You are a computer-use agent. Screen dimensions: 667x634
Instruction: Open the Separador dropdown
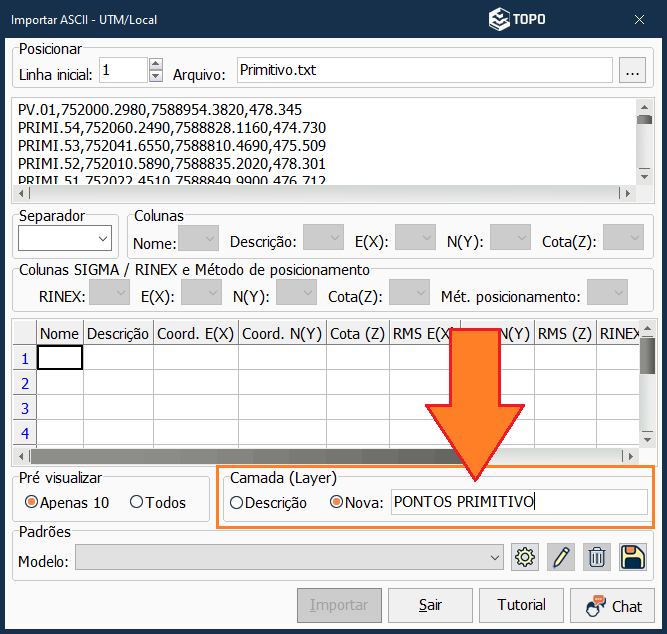(x=65, y=238)
